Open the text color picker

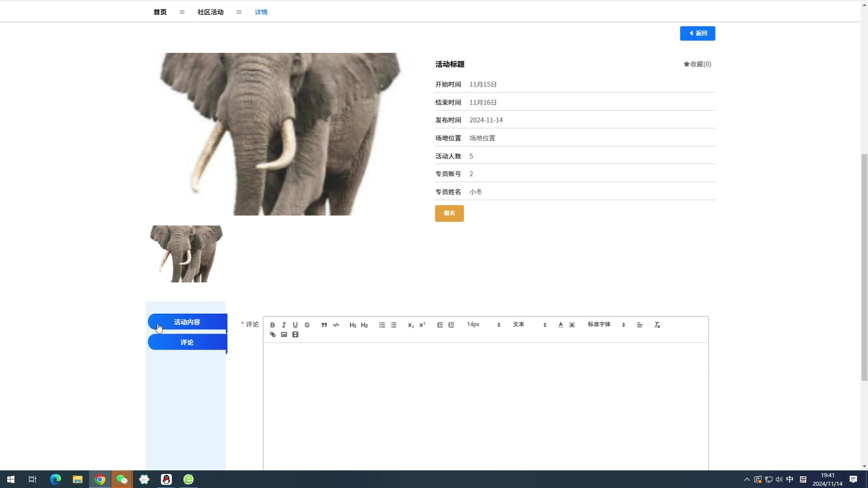(561, 325)
